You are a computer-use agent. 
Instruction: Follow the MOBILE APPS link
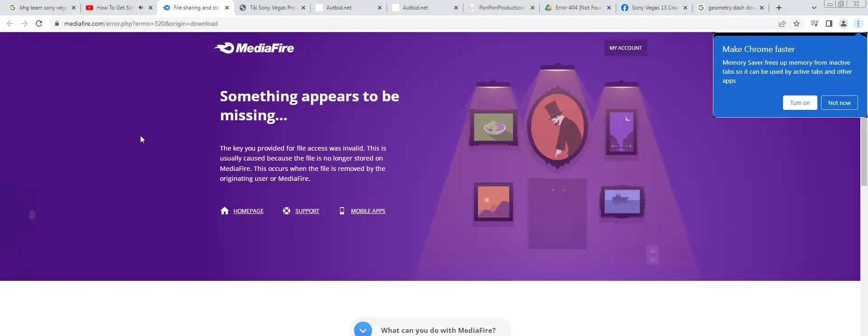pos(368,211)
